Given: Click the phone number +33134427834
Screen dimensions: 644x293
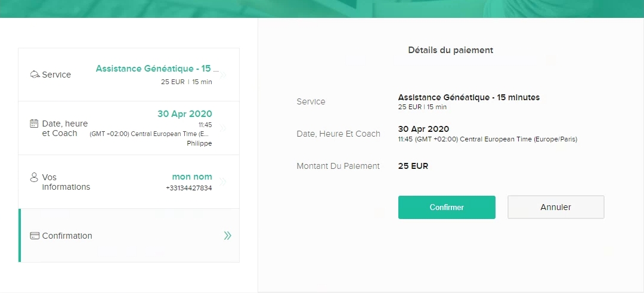Looking at the screenshot, I should [x=189, y=188].
